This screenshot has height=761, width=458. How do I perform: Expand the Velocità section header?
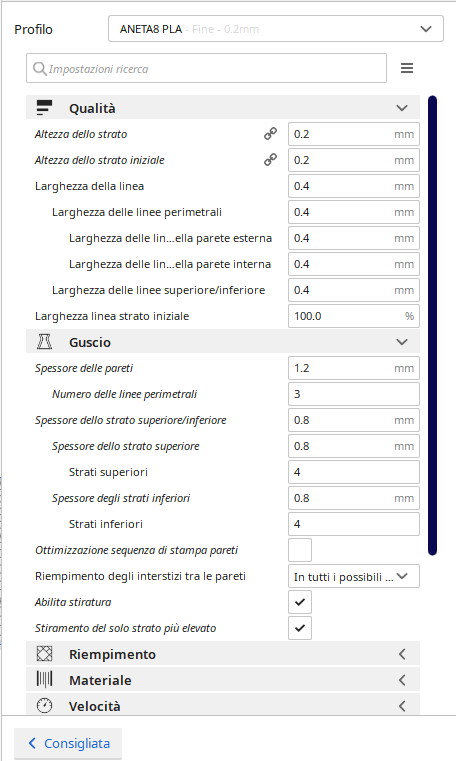(x=223, y=705)
